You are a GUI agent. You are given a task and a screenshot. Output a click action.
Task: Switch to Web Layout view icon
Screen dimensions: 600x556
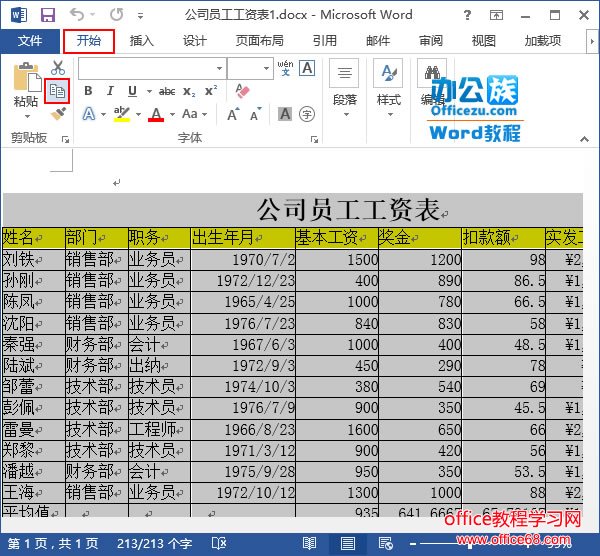pyautogui.click(x=385, y=543)
